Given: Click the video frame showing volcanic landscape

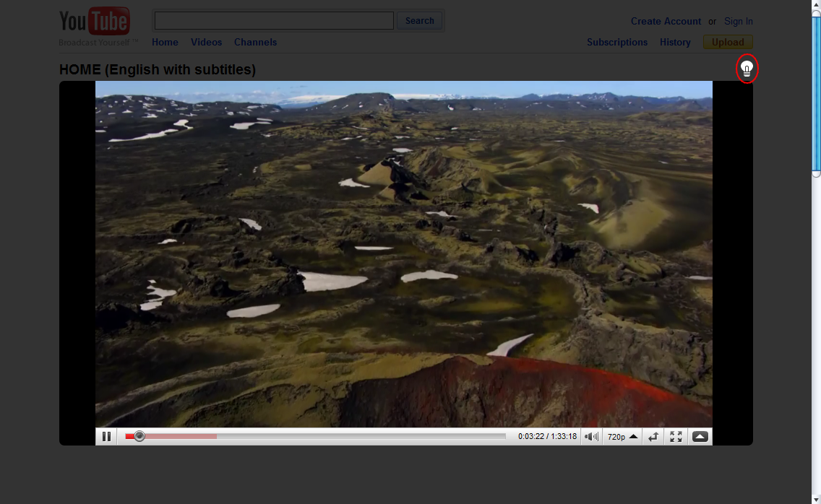Looking at the screenshot, I should coord(404,254).
